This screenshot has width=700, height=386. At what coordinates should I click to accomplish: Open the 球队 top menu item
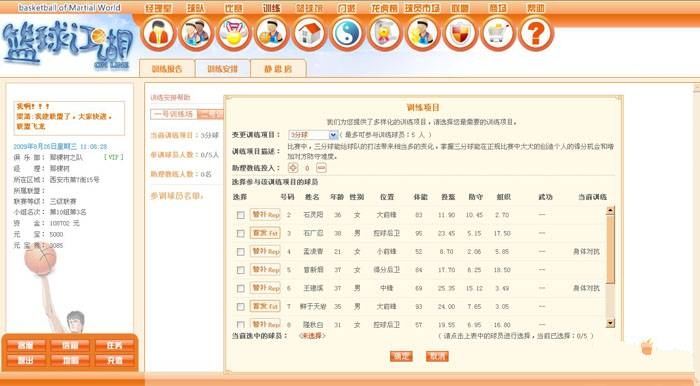coord(196,8)
